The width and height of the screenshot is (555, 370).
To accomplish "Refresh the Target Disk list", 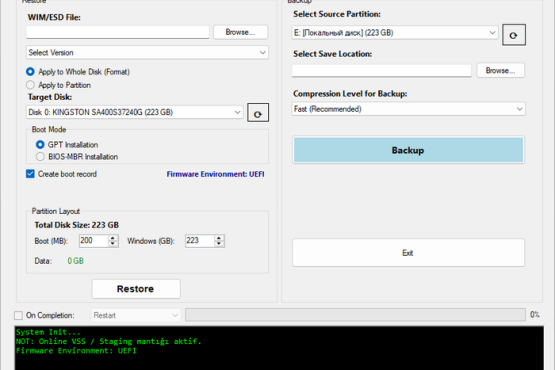I will pos(258,113).
